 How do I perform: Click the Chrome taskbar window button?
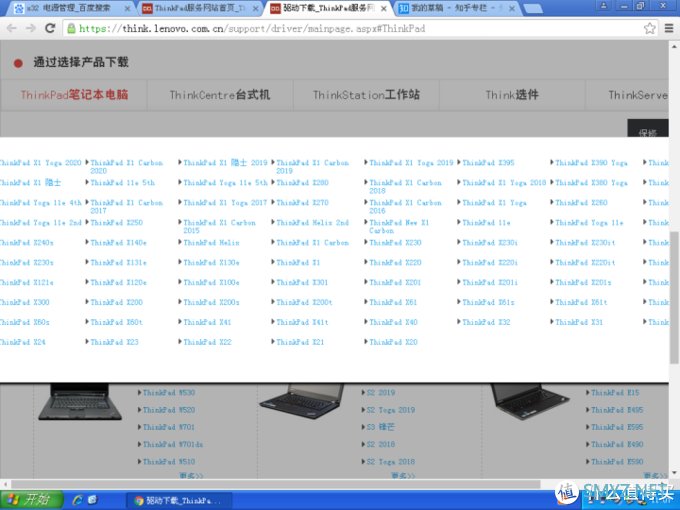point(179,500)
